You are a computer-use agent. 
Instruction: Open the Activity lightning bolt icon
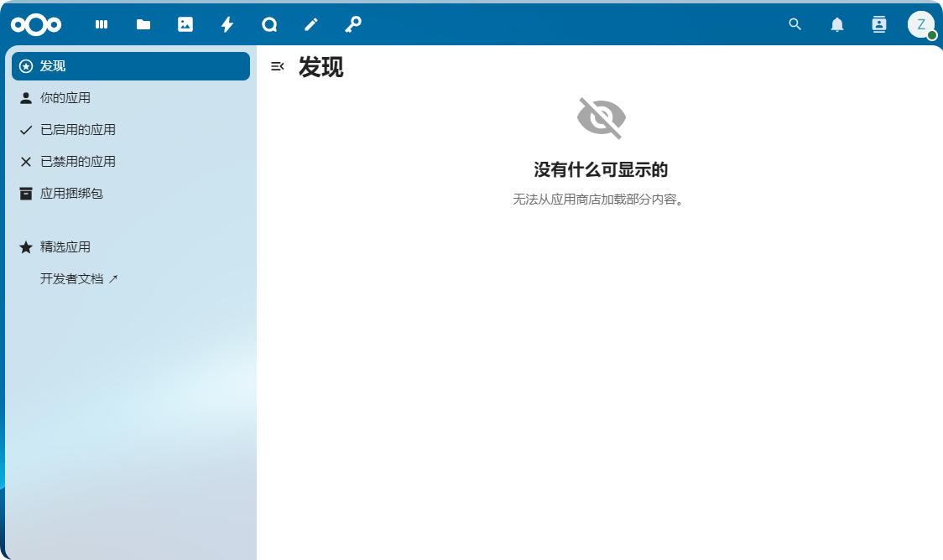pos(227,25)
